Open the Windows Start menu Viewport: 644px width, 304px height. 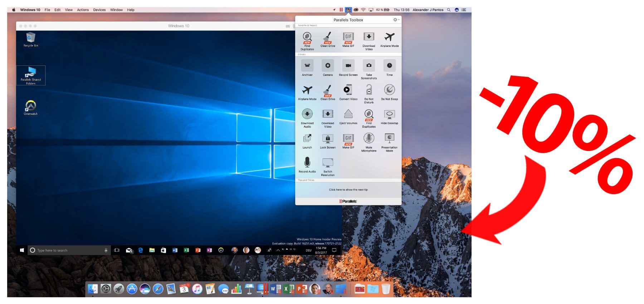click(22, 250)
